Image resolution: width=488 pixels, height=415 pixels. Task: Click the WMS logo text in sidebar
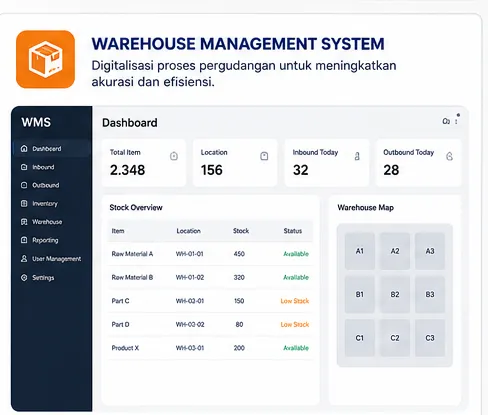(36, 122)
